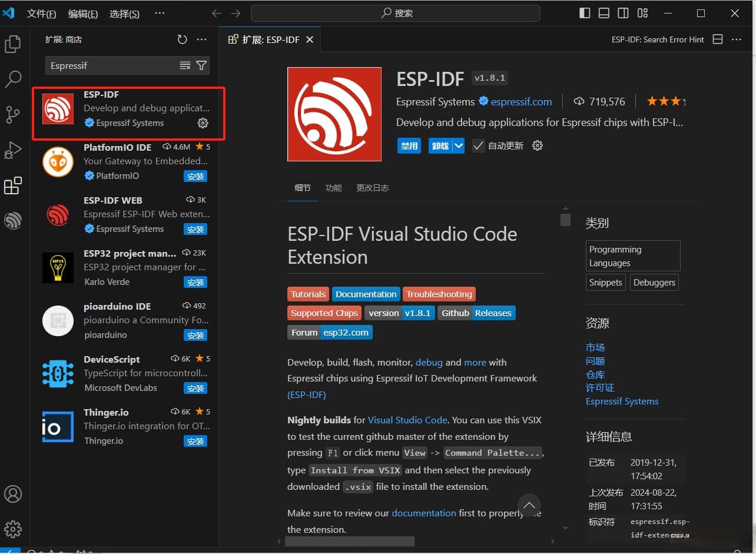This screenshot has height=554, width=756.
Task: Open the 编辑(E) menu
Action: pos(83,14)
